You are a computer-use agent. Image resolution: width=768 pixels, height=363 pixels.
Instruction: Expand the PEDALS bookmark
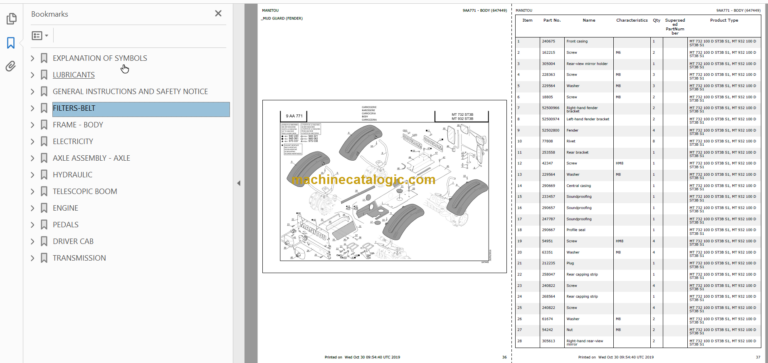pos(32,225)
